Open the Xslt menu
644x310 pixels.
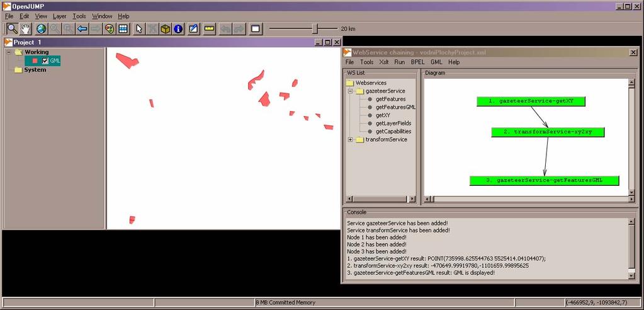384,62
